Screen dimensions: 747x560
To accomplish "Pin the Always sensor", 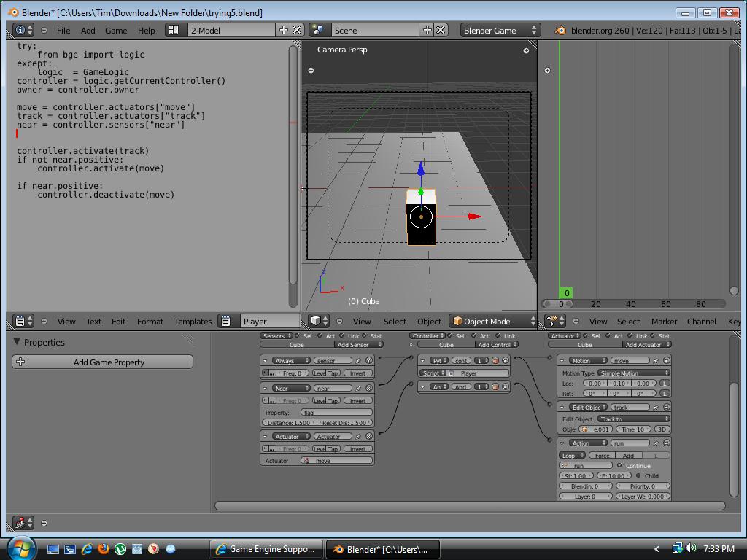I will [358, 361].
